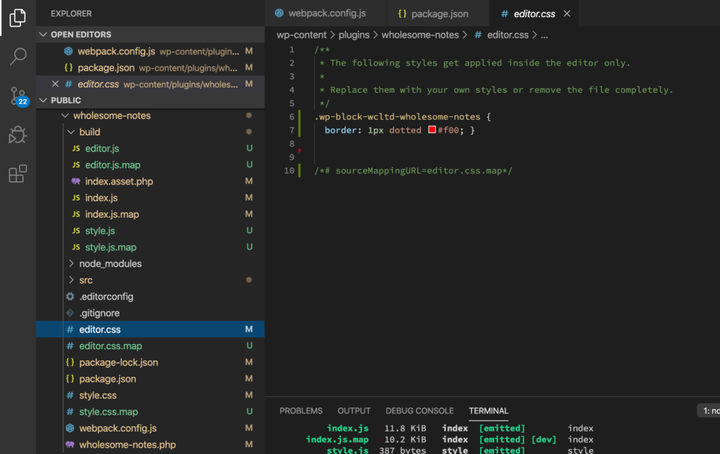The height and width of the screenshot is (454, 720).
Task: Collapse the wholesome-notes folder
Action: pyautogui.click(x=150, y=116)
